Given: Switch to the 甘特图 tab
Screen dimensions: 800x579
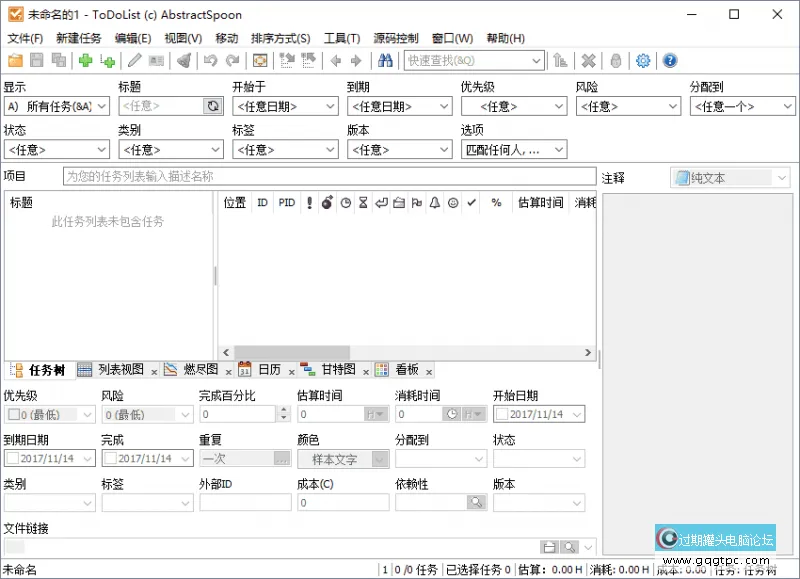Looking at the screenshot, I should [339, 368].
